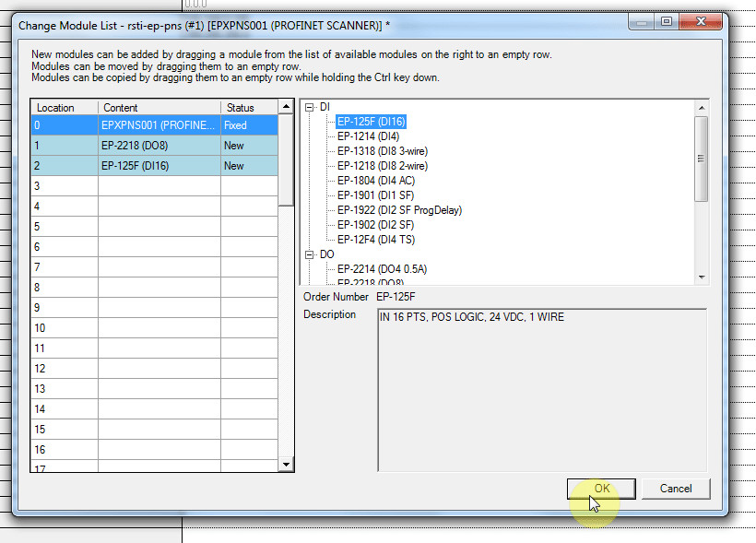Viewport: 756px width, 543px height.
Task: Select empty location row 7
Action: [x=154, y=267]
